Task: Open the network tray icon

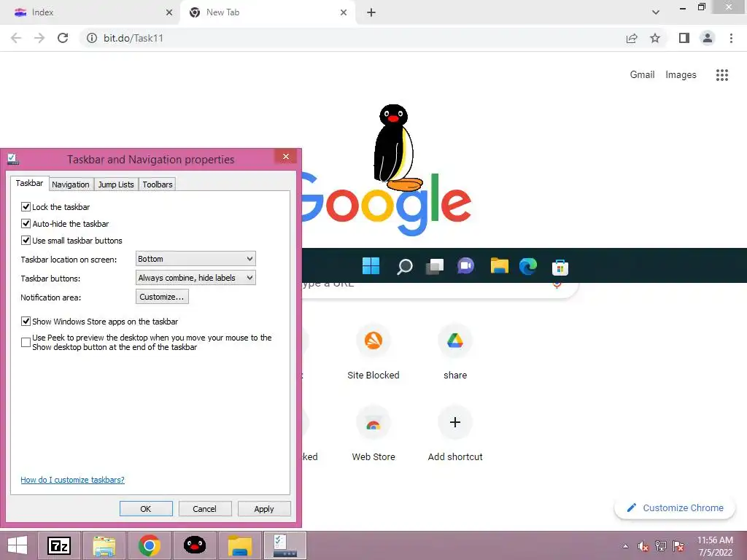Action: click(661, 546)
